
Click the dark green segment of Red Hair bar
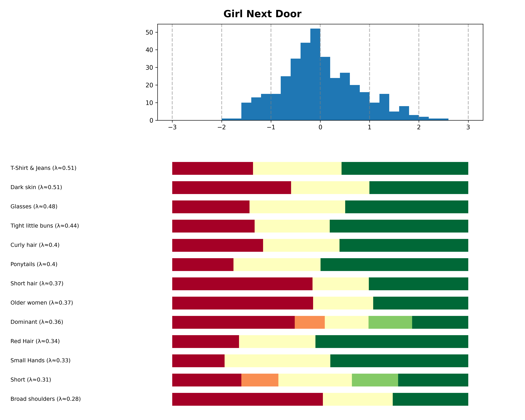[392, 341]
